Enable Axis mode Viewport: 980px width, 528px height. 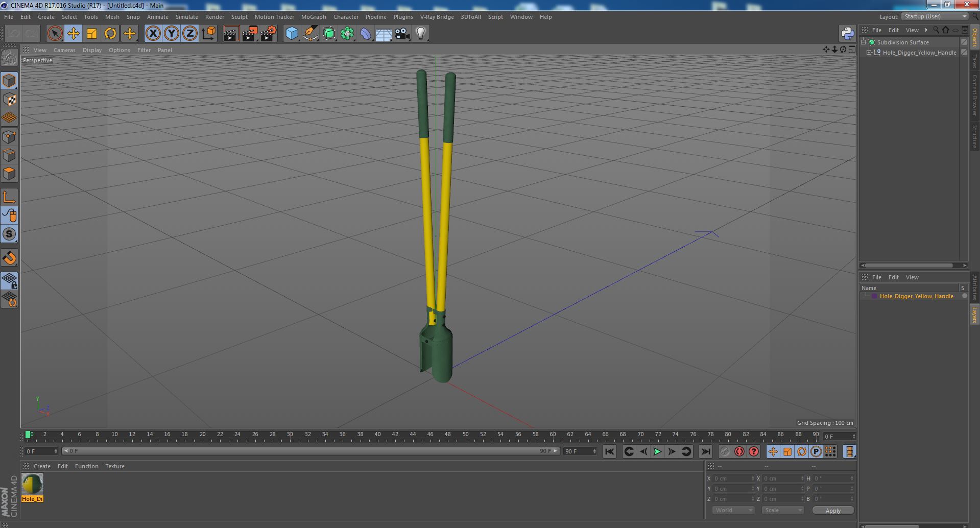point(9,197)
